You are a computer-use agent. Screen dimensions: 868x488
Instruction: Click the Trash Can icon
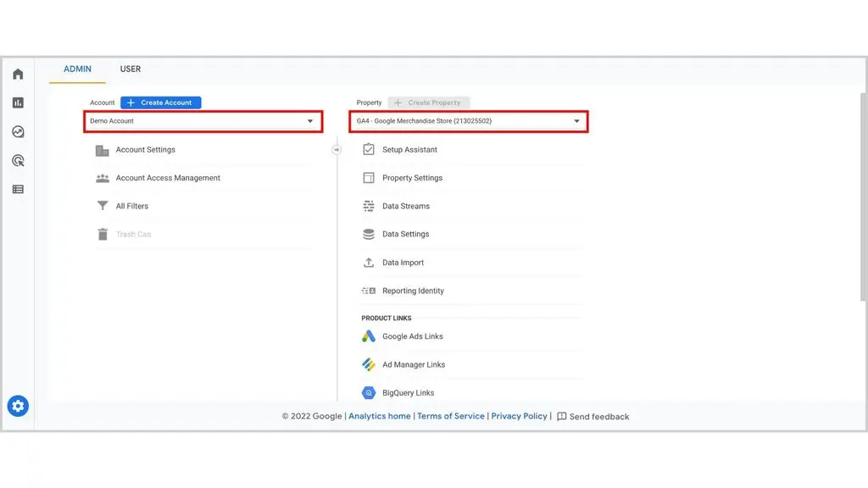point(103,234)
